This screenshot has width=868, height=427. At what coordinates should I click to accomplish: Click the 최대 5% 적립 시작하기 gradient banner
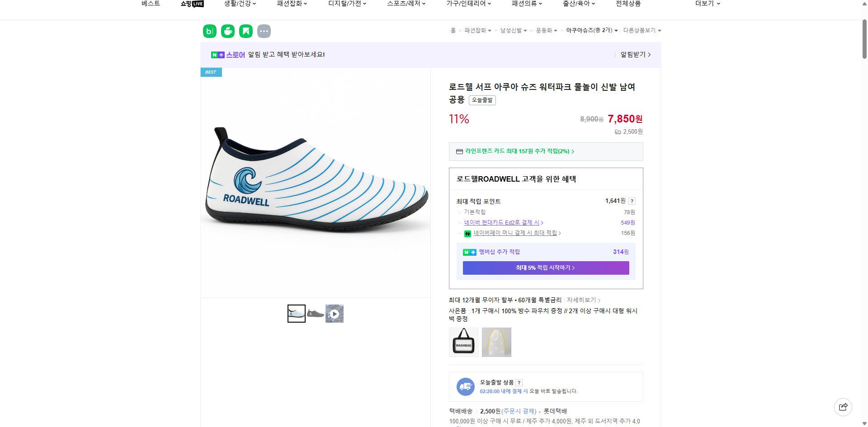545,267
